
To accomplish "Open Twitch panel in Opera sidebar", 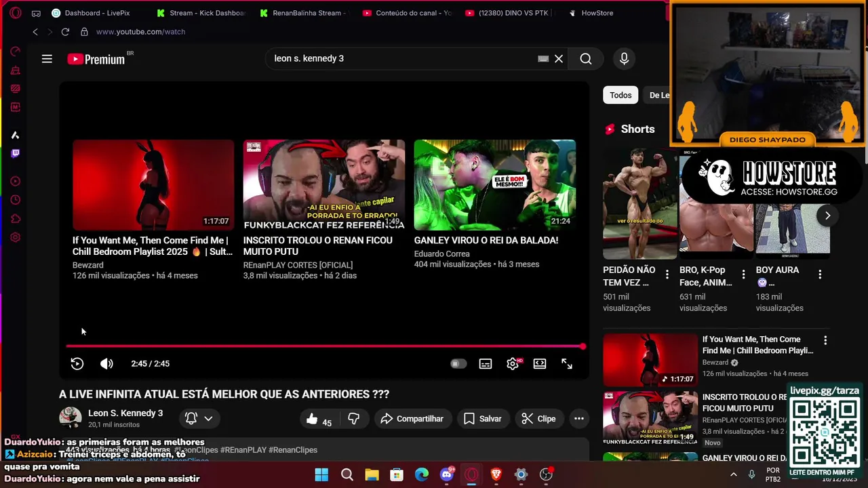I will tap(15, 153).
